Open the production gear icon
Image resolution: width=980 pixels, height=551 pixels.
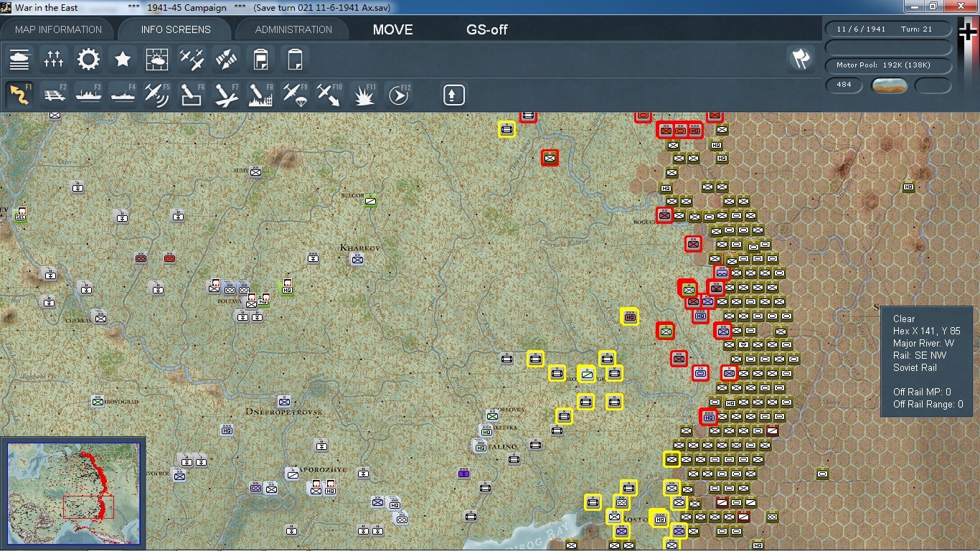pos(88,60)
